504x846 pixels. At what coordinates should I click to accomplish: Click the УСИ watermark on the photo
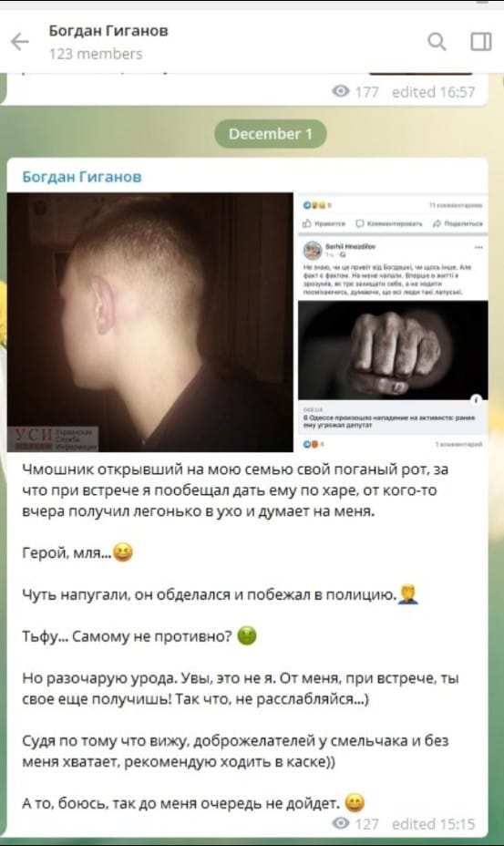[54, 438]
